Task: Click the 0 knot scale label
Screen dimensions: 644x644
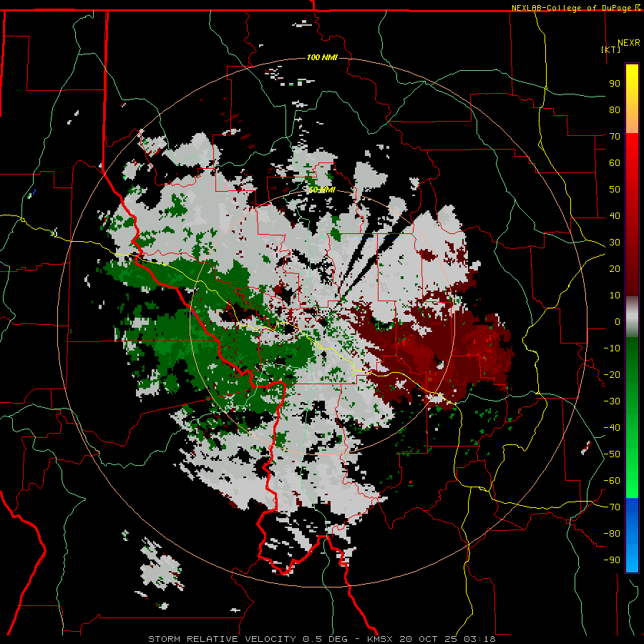Action: click(618, 321)
